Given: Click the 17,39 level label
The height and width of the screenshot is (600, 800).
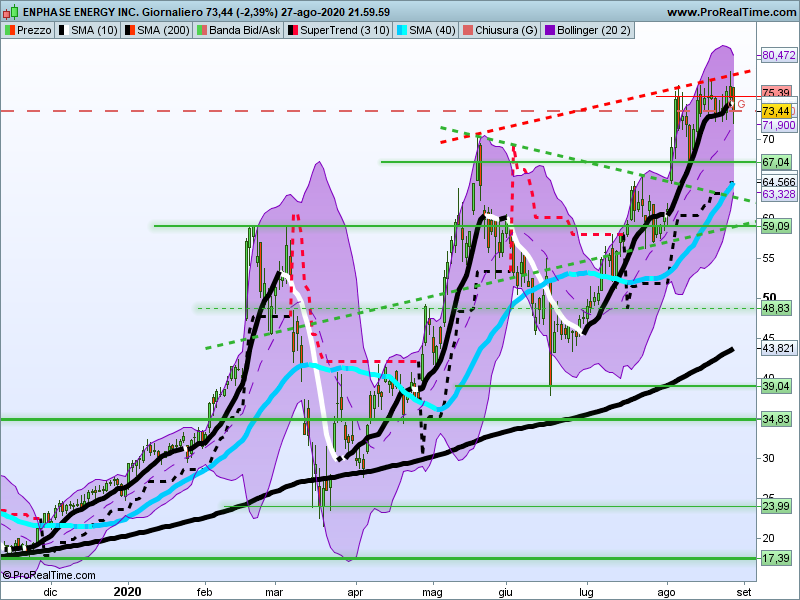Looking at the screenshot, I should (x=776, y=558).
